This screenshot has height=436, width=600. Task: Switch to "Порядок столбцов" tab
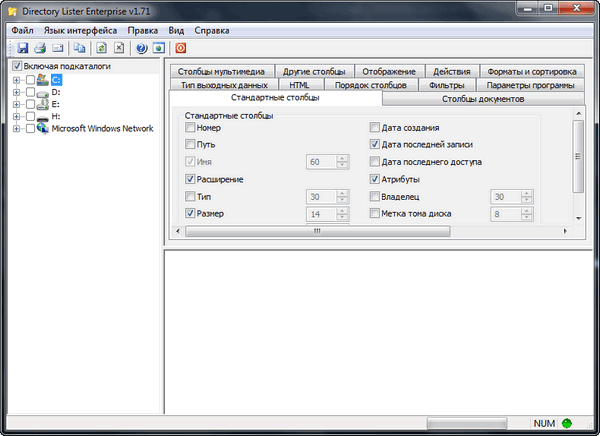371,85
